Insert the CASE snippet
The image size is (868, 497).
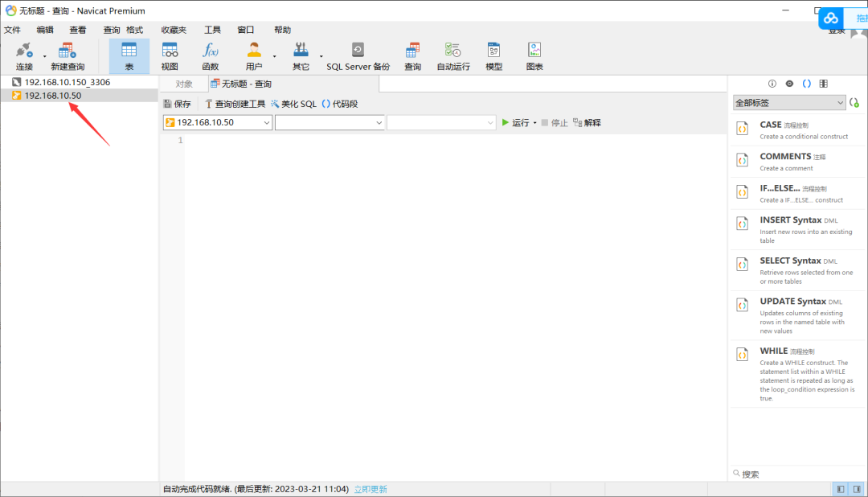[798, 130]
